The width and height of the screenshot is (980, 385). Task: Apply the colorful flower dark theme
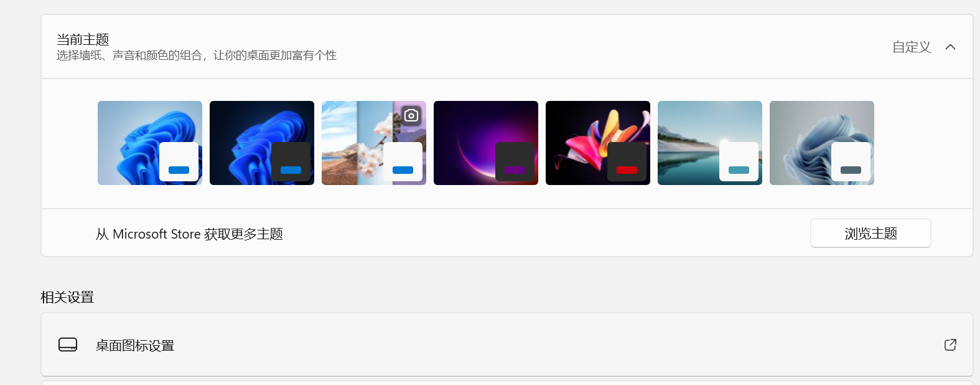point(598,143)
